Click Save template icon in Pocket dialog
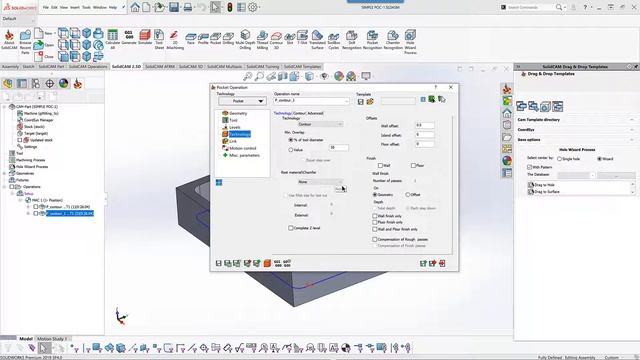This screenshot has width=640, height=360. [x=360, y=102]
